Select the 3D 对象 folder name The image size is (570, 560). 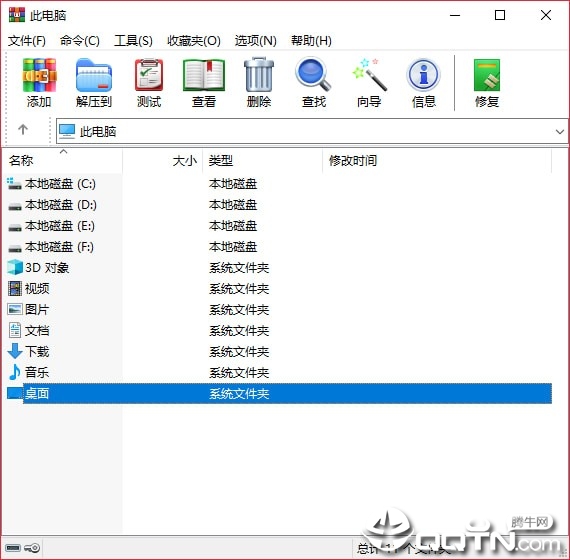(47, 268)
